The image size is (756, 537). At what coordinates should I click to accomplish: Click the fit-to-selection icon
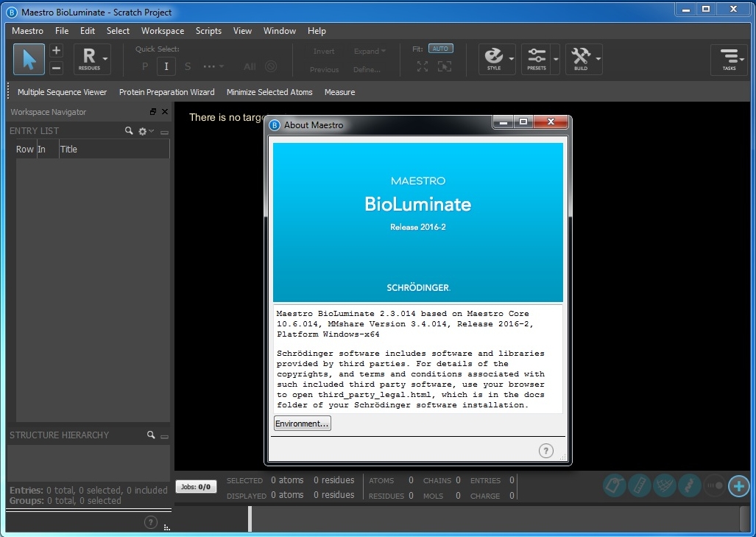(445, 66)
